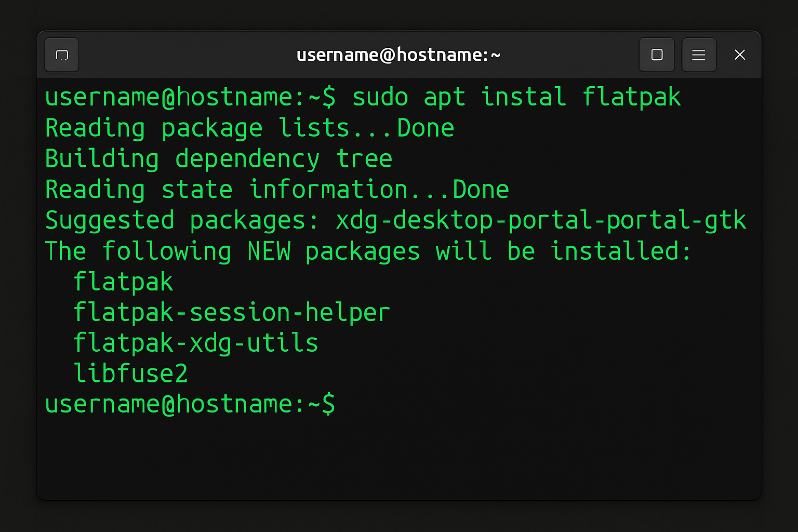Click the flatpak package name
Image resolution: width=798 pixels, height=532 pixels.
(123, 281)
